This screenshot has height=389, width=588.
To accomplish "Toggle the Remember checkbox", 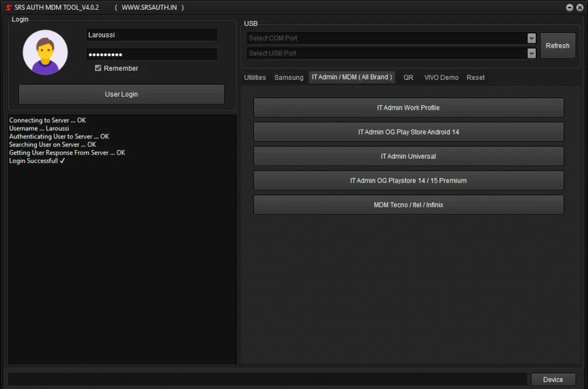I will 98,68.
